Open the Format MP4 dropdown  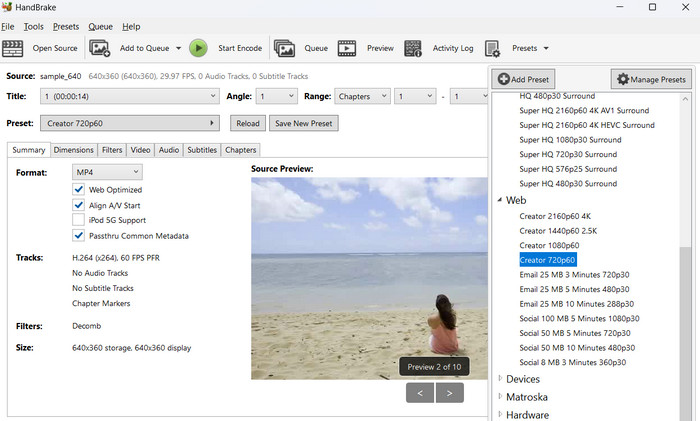coord(107,172)
